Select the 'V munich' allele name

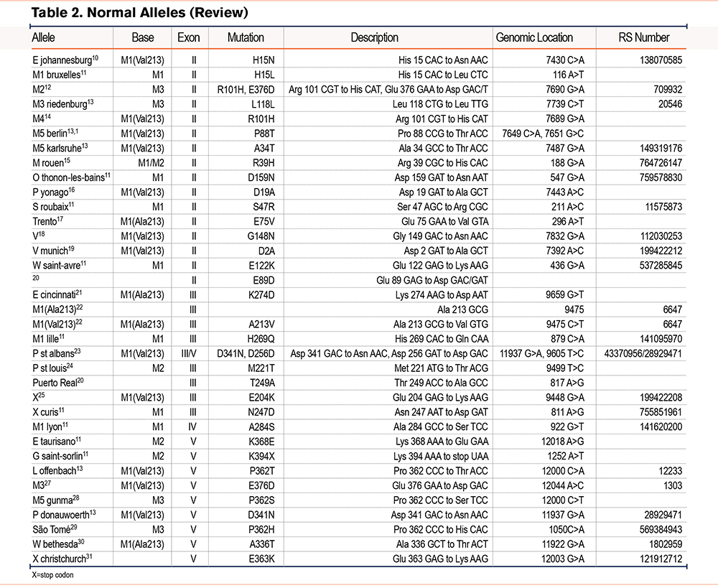pos(50,251)
